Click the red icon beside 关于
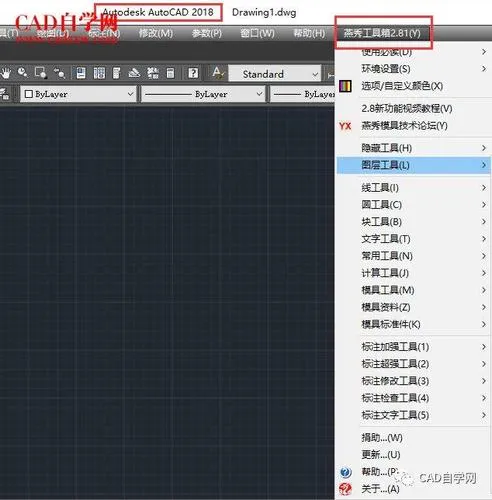This screenshot has width=492, height=500. pyautogui.click(x=345, y=489)
